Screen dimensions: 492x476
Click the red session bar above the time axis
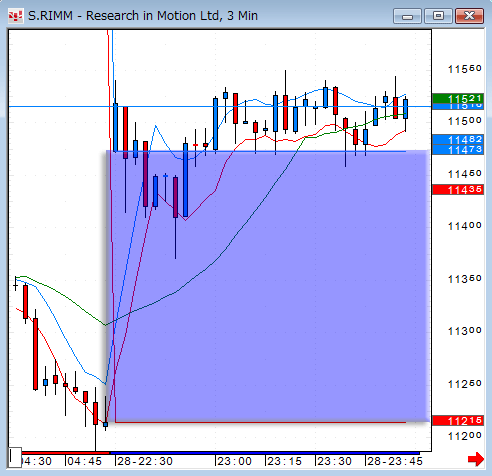point(65,453)
